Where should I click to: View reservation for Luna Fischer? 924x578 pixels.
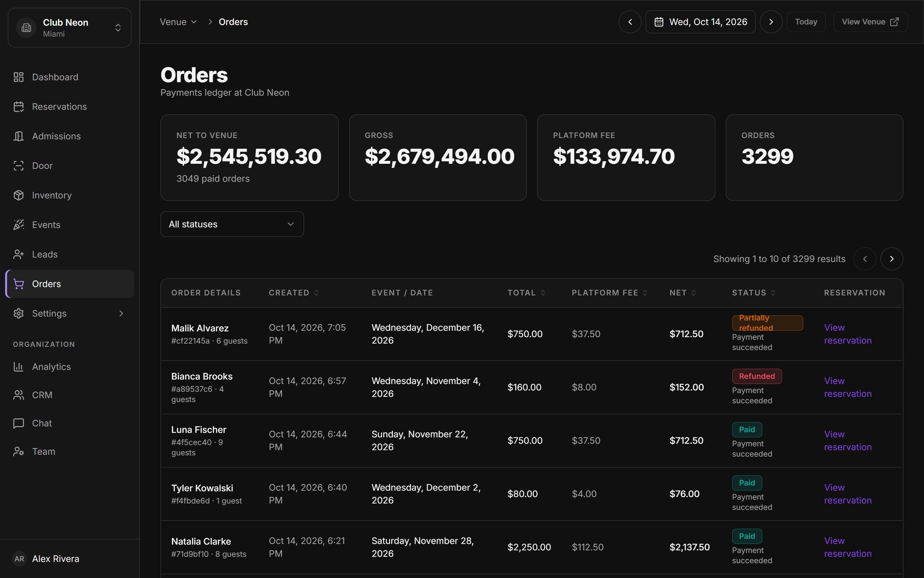click(848, 440)
